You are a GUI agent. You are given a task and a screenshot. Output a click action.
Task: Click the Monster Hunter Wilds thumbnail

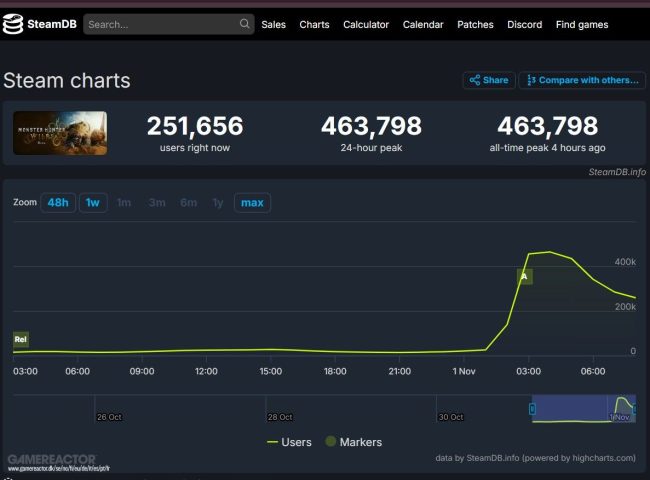(x=60, y=133)
